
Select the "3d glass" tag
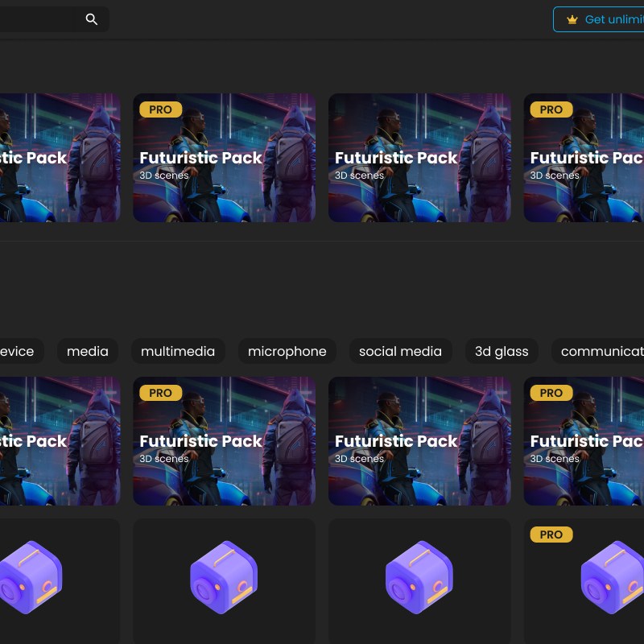502,351
